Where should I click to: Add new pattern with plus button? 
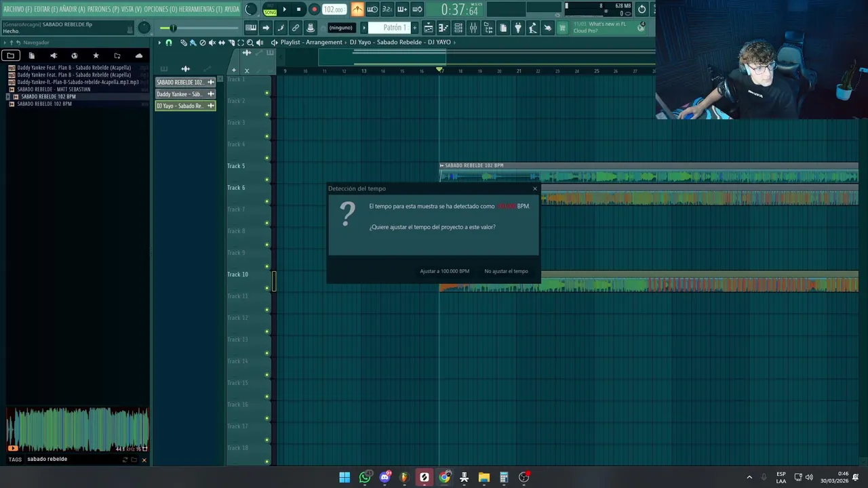tap(415, 28)
